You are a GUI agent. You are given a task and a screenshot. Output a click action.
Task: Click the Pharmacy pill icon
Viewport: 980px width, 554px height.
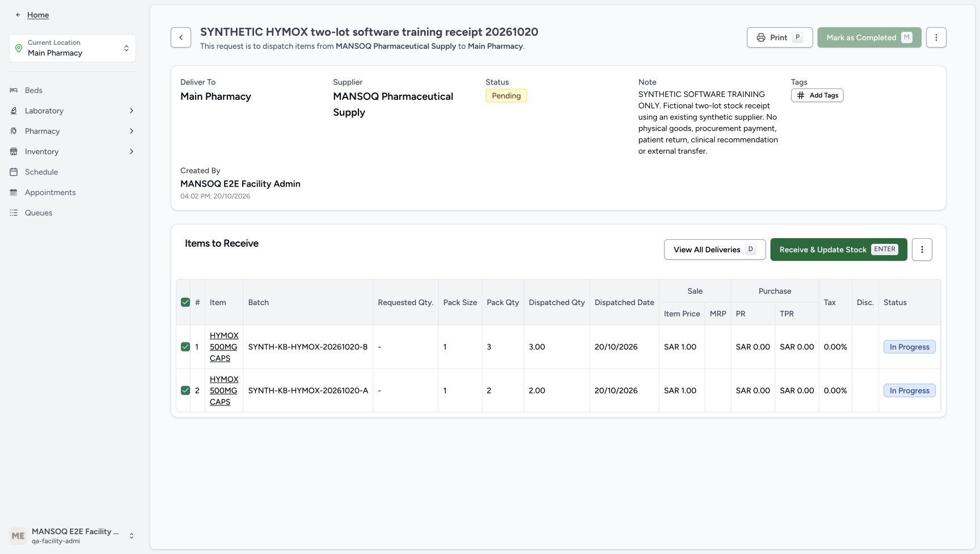click(14, 131)
